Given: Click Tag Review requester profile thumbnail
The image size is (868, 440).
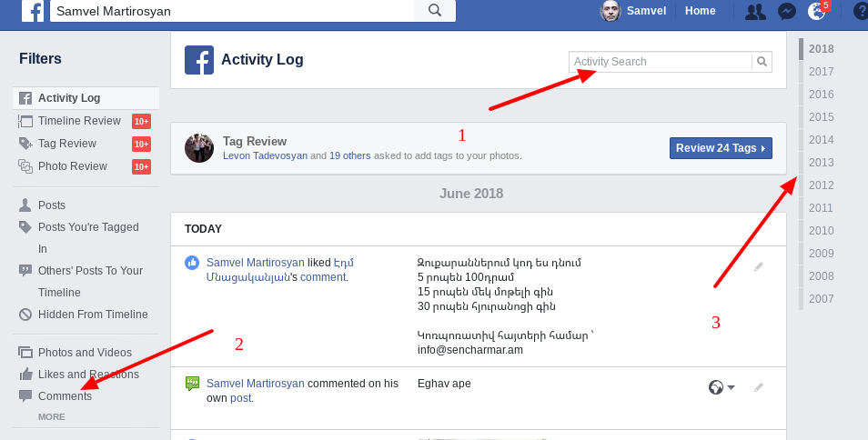Looking at the screenshot, I should point(199,148).
